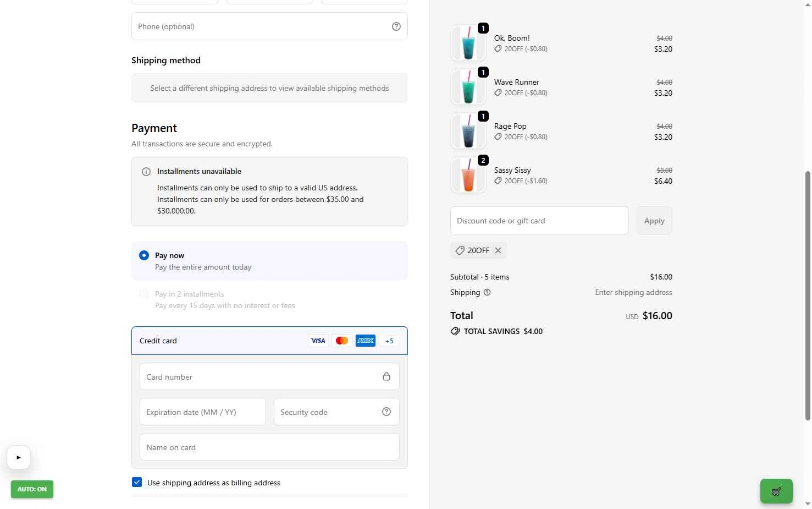Click the card number lock icon
The width and height of the screenshot is (812, 509).
386,376
